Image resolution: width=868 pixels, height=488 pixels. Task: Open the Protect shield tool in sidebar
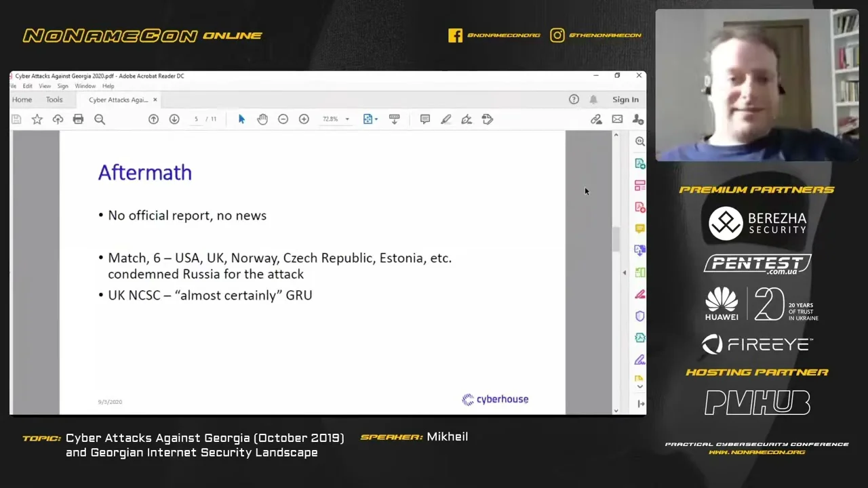point(639,316)
